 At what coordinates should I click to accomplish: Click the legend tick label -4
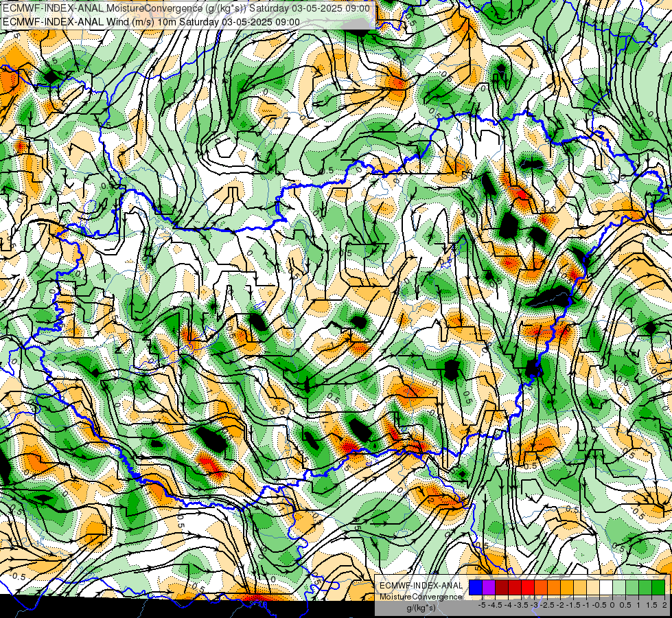tap(509, 605)
